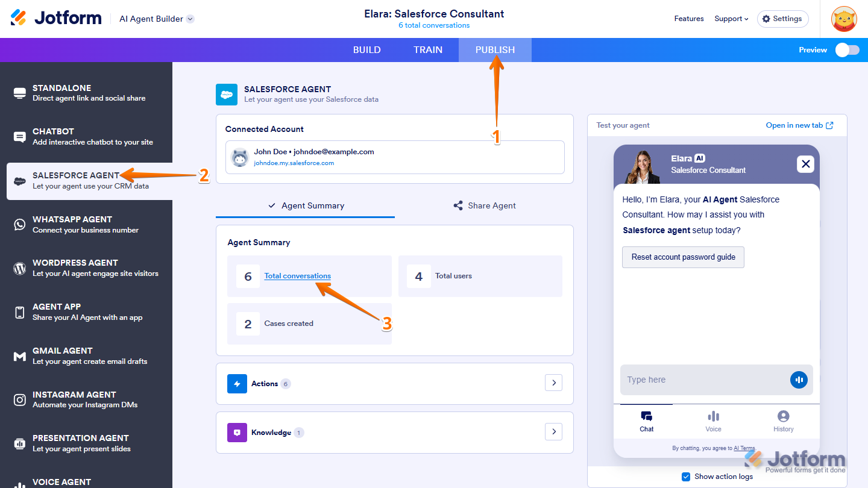Image resolution: width=868 pixels, height=488 pixels.
Task: Click the WhatsApp Agent icon in sidebar
Action: [20, 225]
